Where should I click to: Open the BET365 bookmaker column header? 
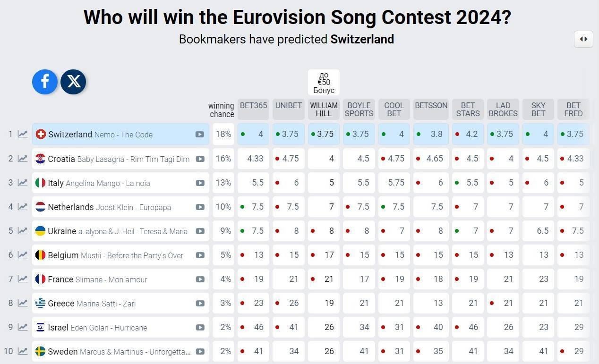click(x=254, y=109)
